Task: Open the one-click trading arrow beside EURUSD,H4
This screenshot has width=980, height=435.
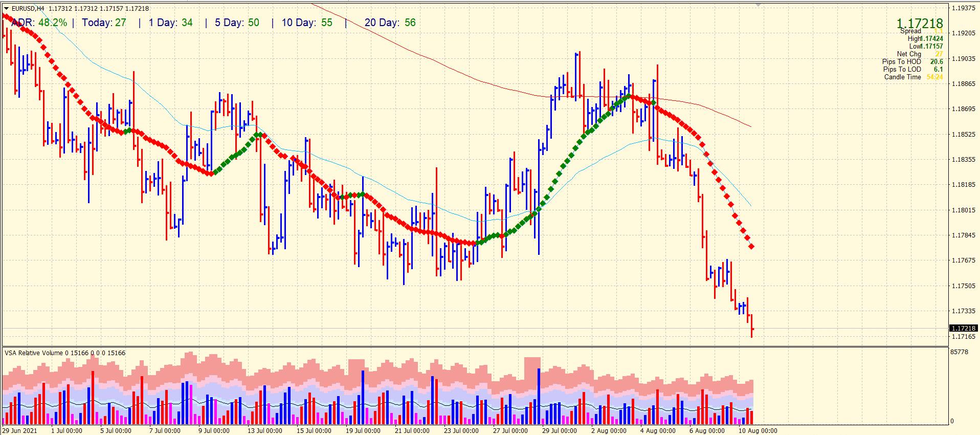Action: pyautogui.click(x=6, y=9)
